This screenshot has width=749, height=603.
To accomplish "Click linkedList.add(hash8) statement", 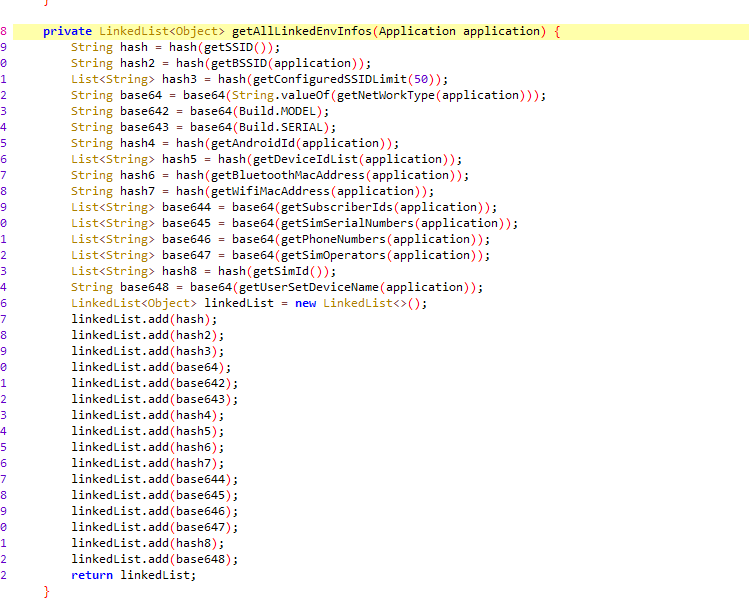I will pos(148,544).
